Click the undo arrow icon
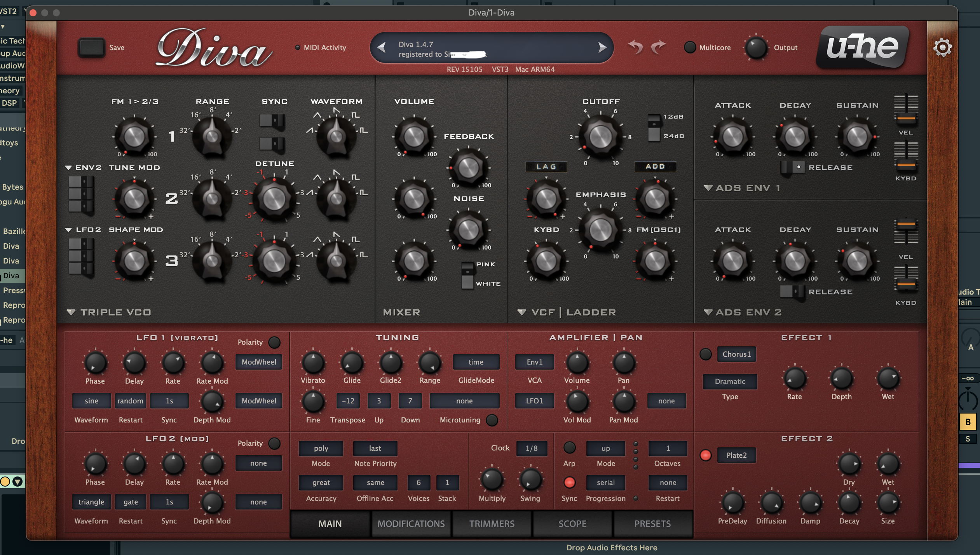The width and height of the screenshot is (980, 555). pyautogui.click(x=635, y=47)
